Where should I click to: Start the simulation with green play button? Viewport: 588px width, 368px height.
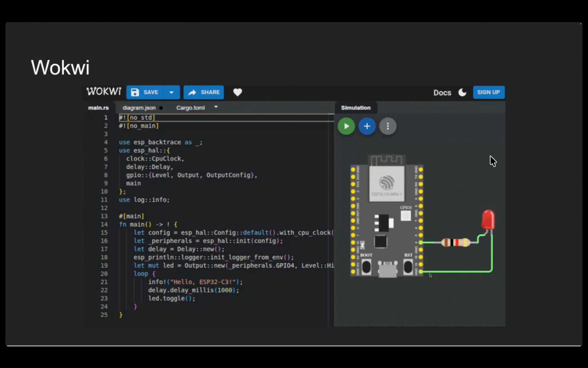tap(346, 126)
